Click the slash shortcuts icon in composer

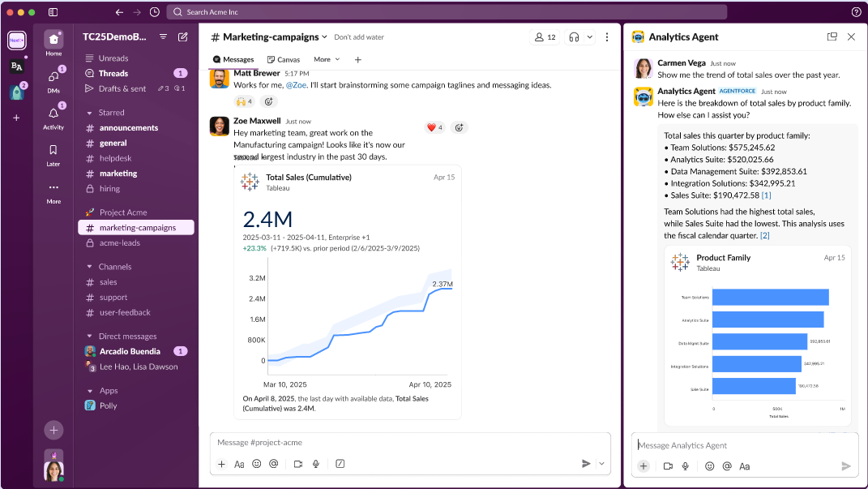[x=340, y=464]
